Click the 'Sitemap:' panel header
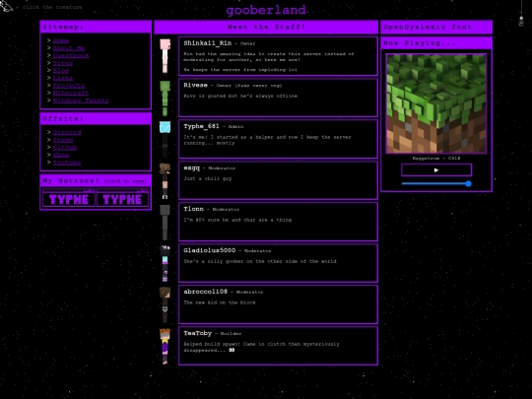The height and width of the screenshot is (399, 532). pos(96,27)
